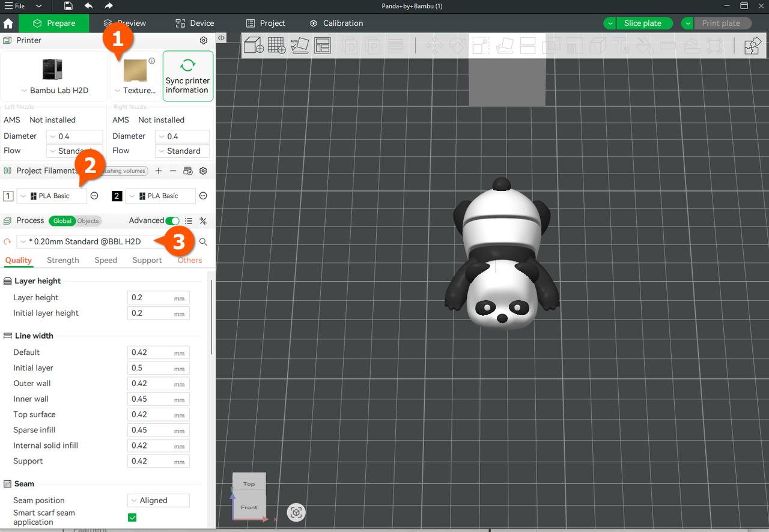The width and height of the screenshot is (769, 532).
Task: Open printer settings gear icon
Action: [x=204, y=40]
